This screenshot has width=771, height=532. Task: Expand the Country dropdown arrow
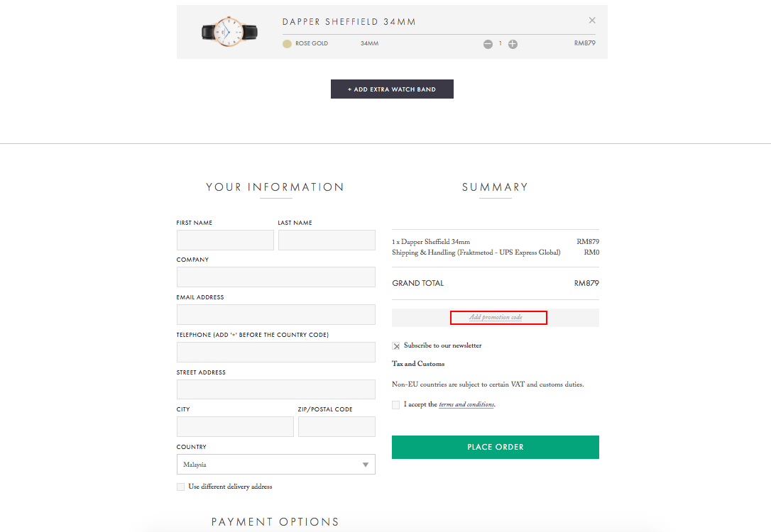tap(366, 465)
